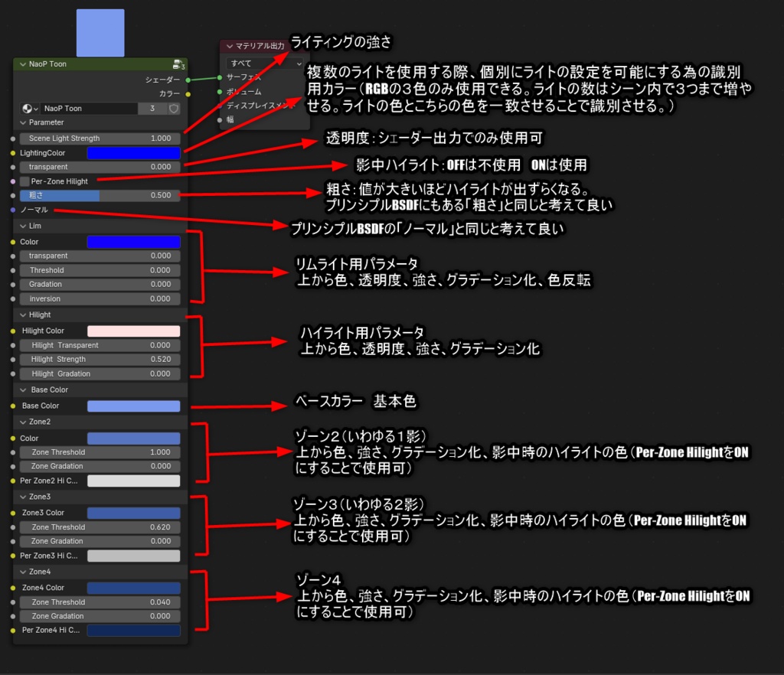
Task: Click the user count 3 button on NaoP Toon
Action: 152,109
